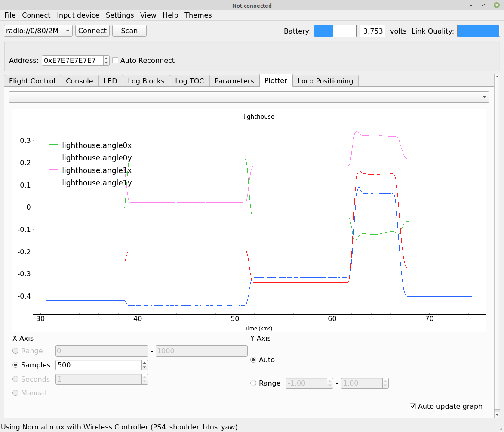
Task: Increment the Samples spinbox with up arrow
Action: (144, 363)
